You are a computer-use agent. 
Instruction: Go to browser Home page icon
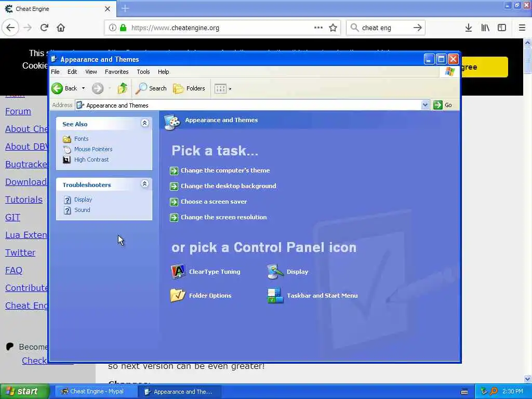[x=61, y=28]
